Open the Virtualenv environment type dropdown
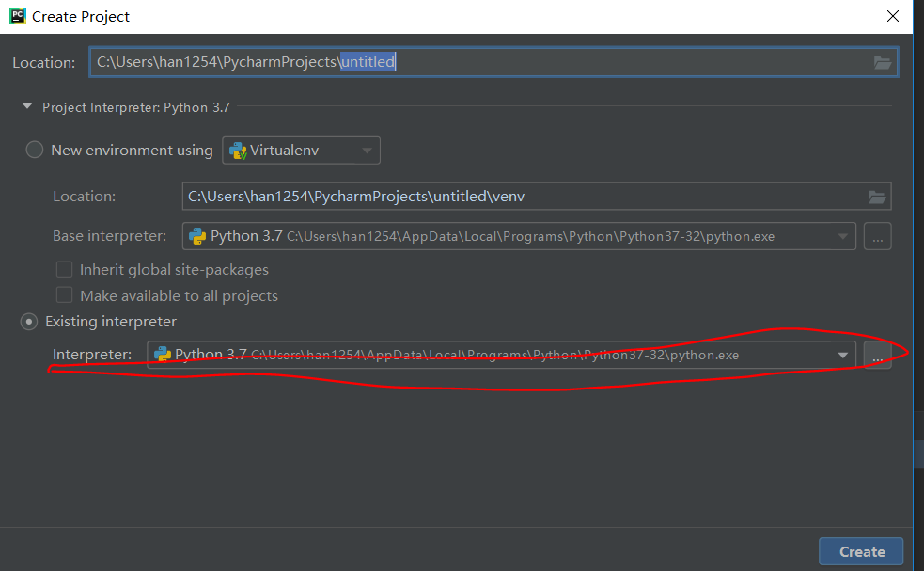The height and width of the screenshot is (571, 924). 301,150
